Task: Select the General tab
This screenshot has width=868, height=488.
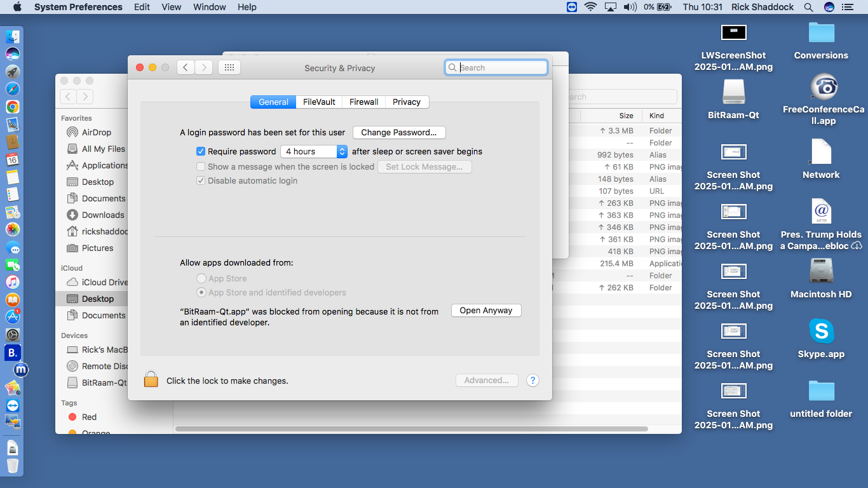Action: click(x=273, y=102)
